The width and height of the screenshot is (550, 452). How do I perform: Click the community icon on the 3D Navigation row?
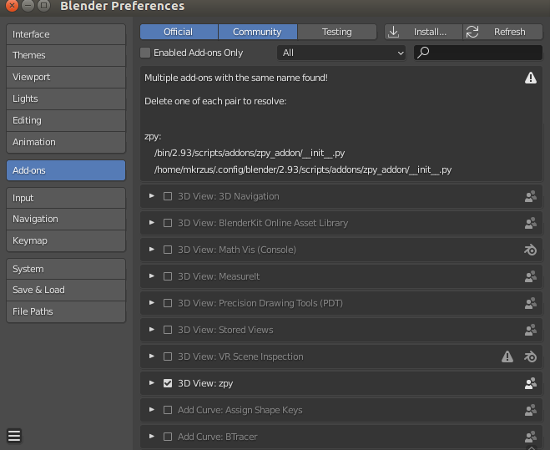[x=530, y=196]
